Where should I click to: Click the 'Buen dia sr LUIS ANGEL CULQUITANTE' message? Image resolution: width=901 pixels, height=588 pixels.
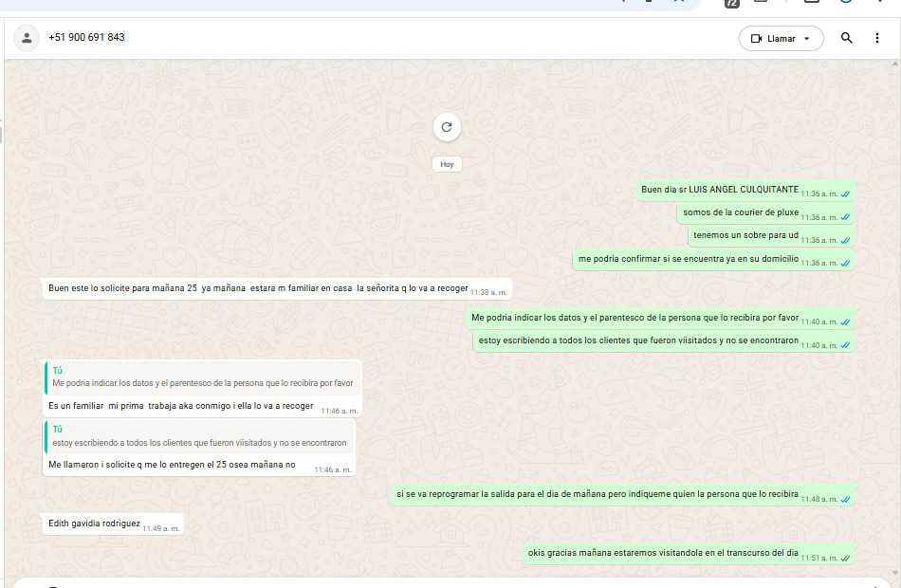pyautogui.click(x=720, y=190)
